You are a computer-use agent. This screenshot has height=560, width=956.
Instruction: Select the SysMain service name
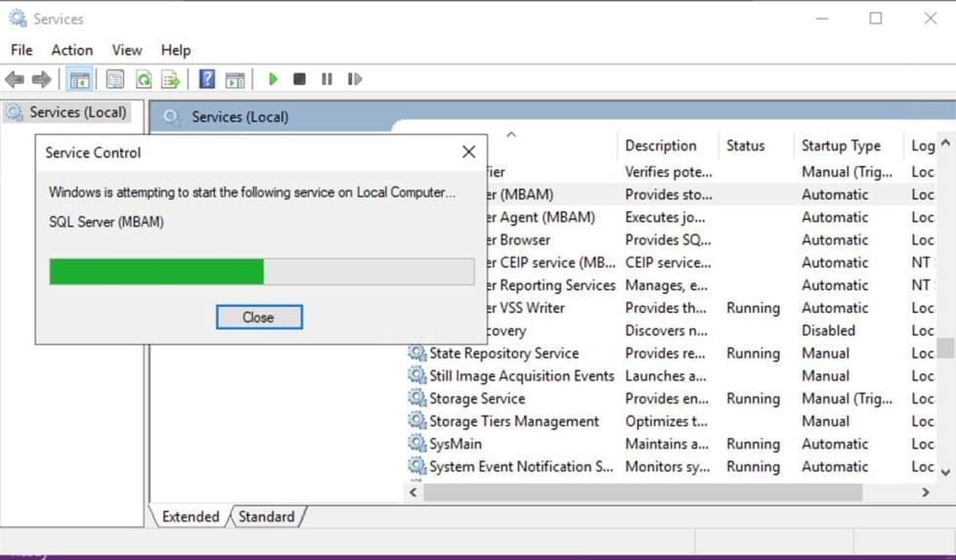click(456, 444)
